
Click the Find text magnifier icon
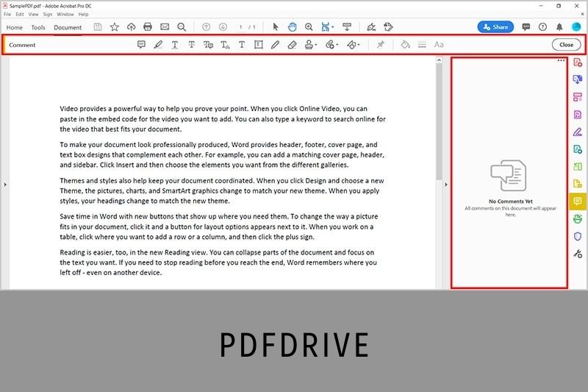182,27
